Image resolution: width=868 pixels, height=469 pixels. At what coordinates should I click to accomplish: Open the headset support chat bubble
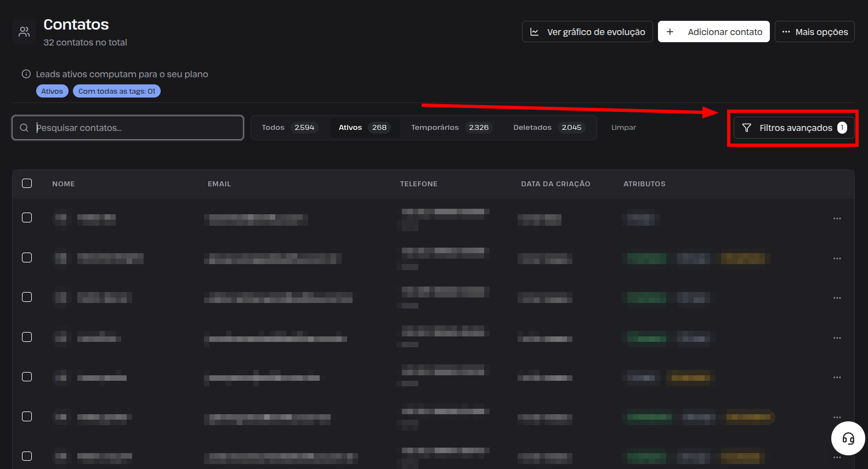tap(848, 438)
